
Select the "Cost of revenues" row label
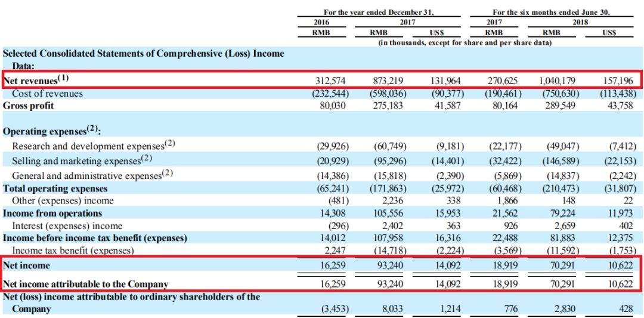[47, 94]
